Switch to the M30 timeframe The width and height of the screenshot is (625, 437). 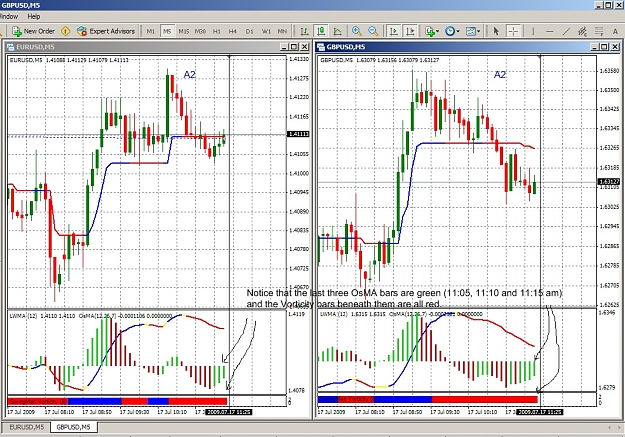click(x=200, y=31)
